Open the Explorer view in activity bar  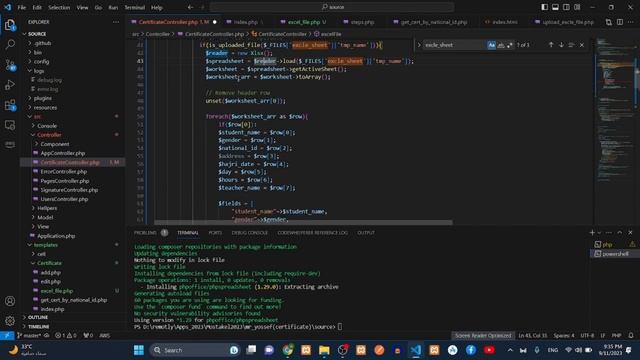(10, 25)
